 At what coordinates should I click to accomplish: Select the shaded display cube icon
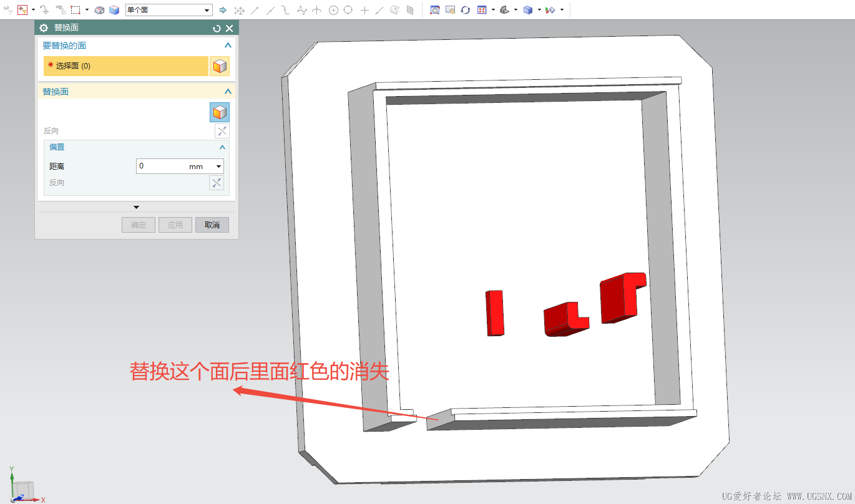(x=527, y=9)
